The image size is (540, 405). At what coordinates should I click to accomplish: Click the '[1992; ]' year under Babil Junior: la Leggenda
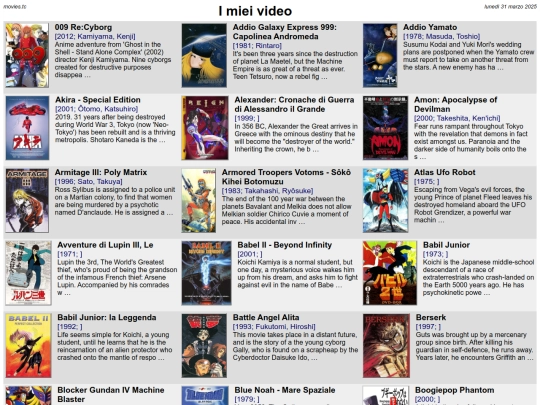pyautogui.click(x=70, y=327)
